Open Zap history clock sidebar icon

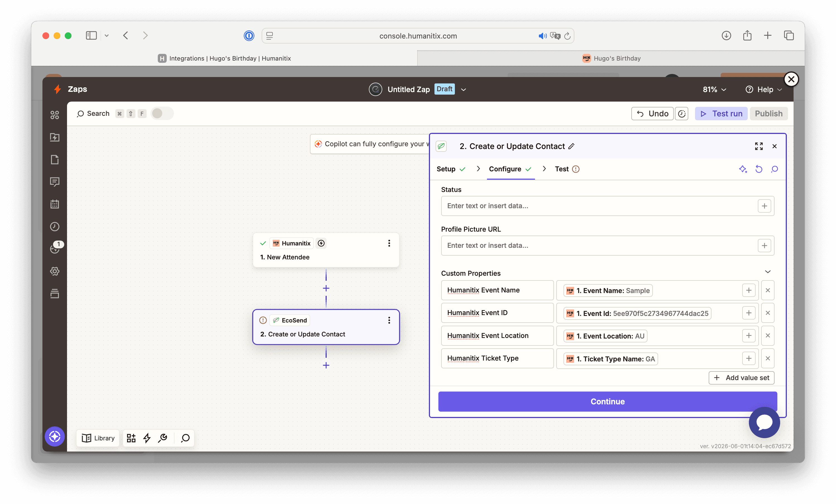pyautogui.click(x=55, y=227)
